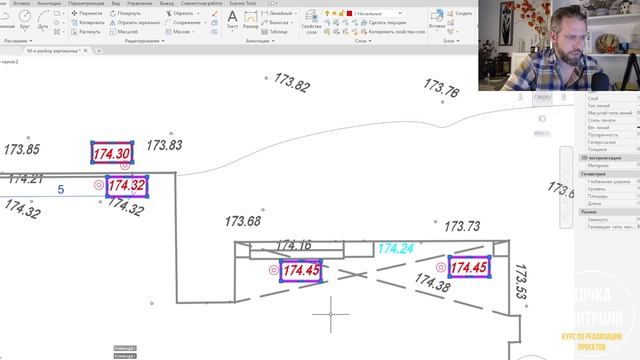Expand the Массив dropdown arrow
This screenshot has width=640, height=360.
193,31
